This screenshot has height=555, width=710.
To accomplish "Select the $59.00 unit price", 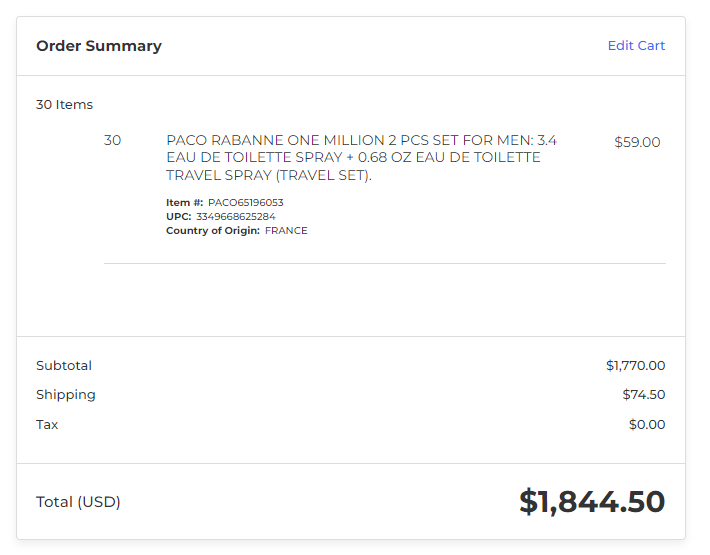I will tap(637, 142).
